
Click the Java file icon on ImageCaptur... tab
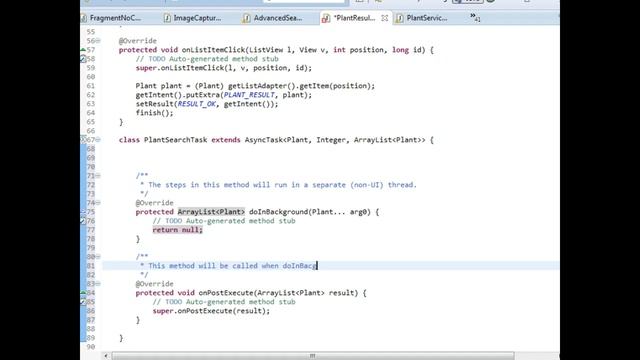pyautogui.click(x=167, y=18)
